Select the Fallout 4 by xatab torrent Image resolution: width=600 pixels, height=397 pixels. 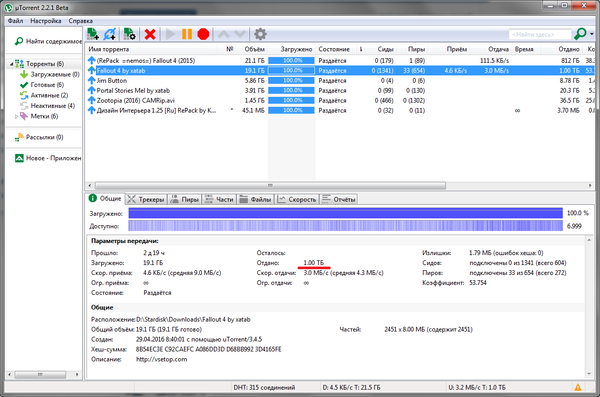tap(341, 70)
